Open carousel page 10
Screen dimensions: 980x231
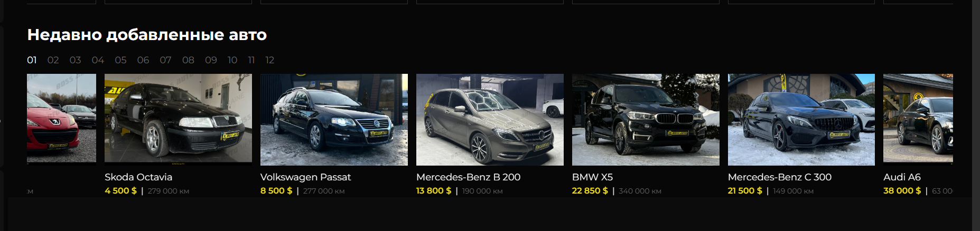pos(232,60)
